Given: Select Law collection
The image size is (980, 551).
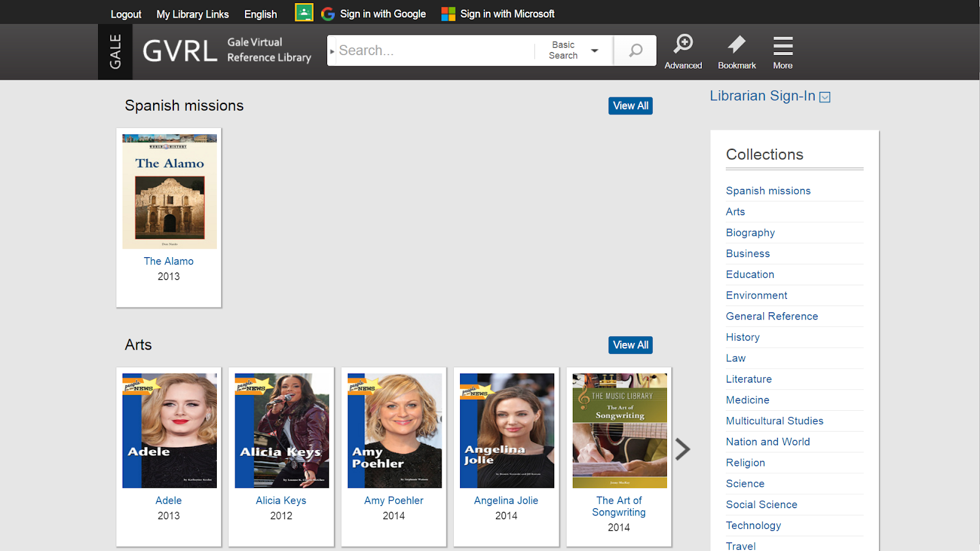Looking at the screenshot, I should [x=736, y=358].
